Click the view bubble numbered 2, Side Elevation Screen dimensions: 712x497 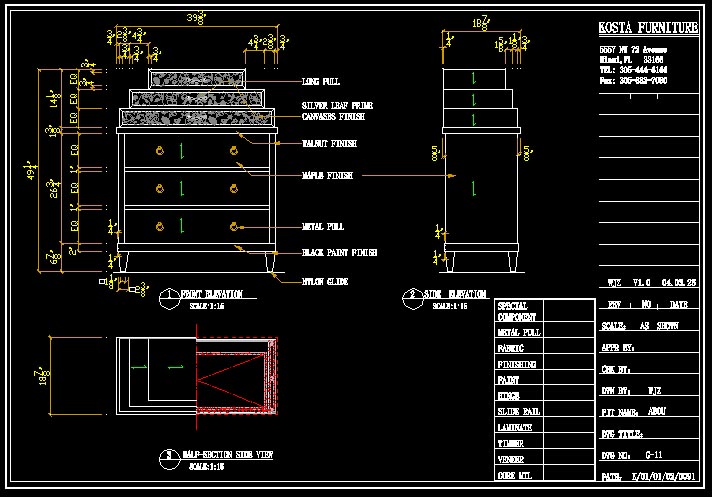point(413,299)
